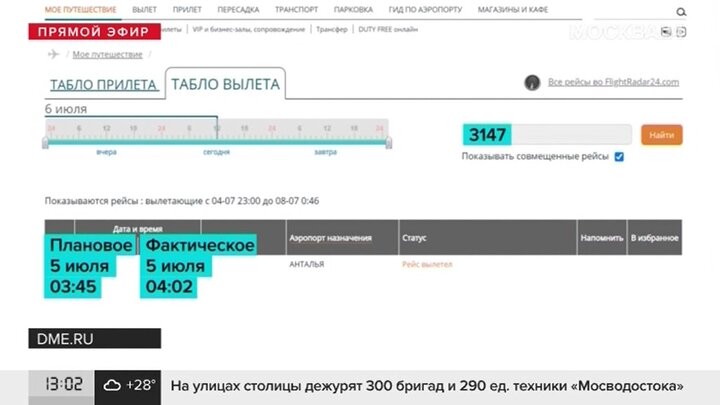This screenshot has width=720, height=405.
Task: Click the left handle of the time range slider
Action: [45, 143]
